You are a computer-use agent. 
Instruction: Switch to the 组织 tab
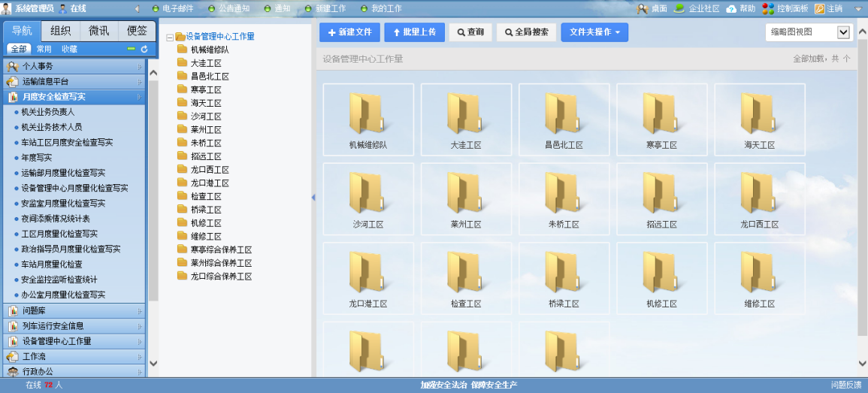pos(61,31)
